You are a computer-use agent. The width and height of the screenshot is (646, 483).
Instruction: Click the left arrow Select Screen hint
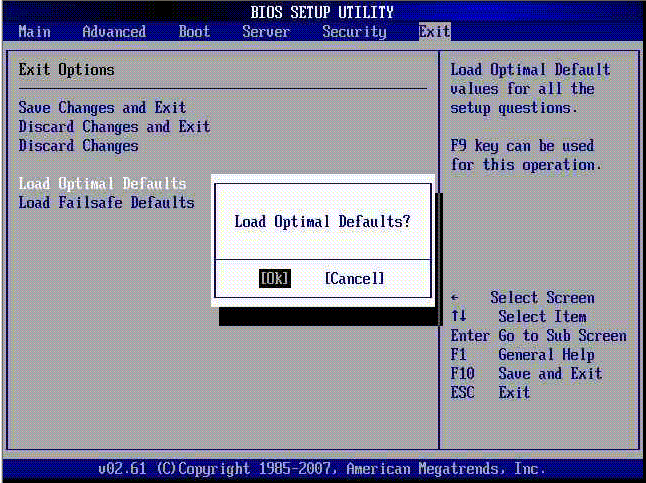pos(522,298)
